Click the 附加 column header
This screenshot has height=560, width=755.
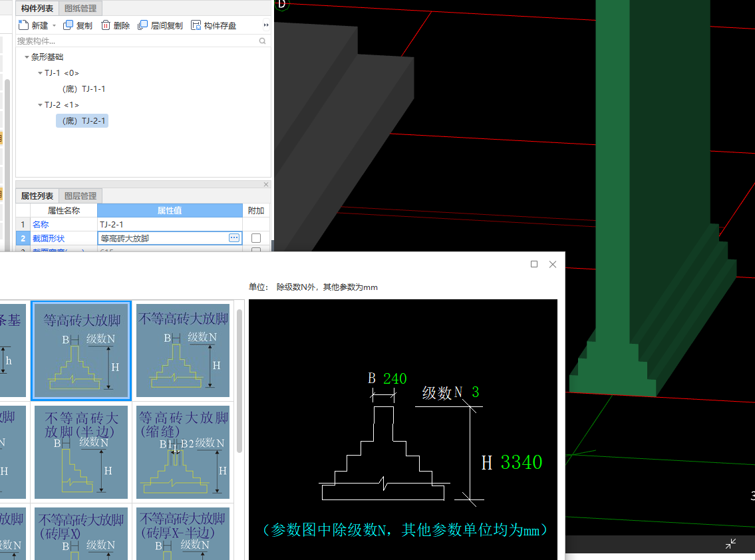click(x=256, y=210)
